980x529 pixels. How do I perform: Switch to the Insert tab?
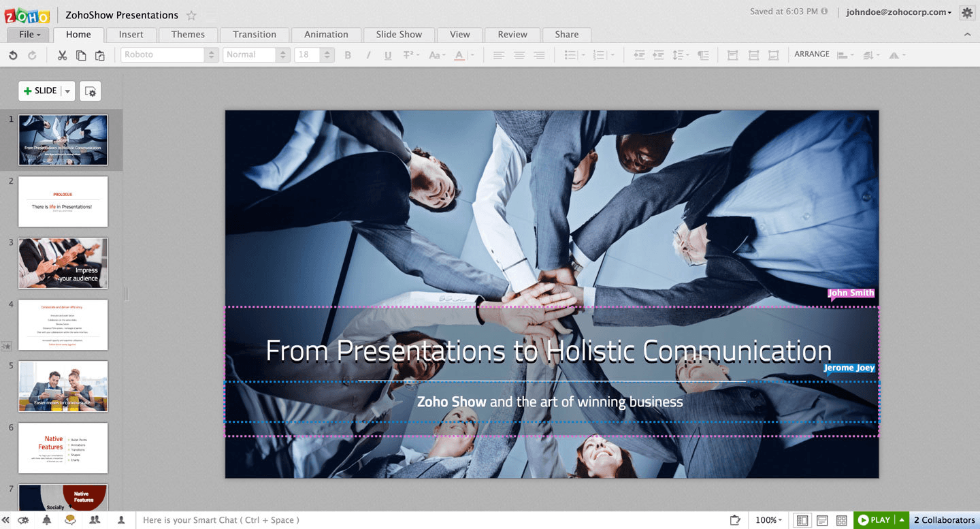pyautogui.click(x=131, y=35)
